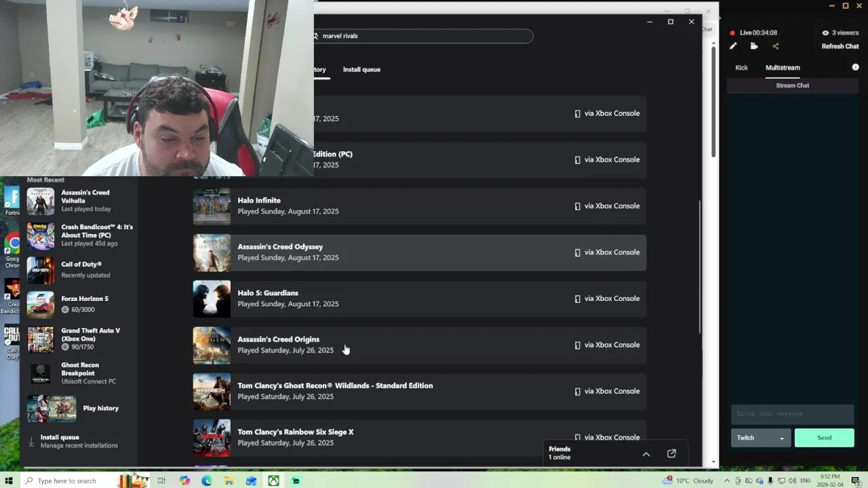
Task: Open the Outlook mail taskbar icon
Action: coord(251,481)
